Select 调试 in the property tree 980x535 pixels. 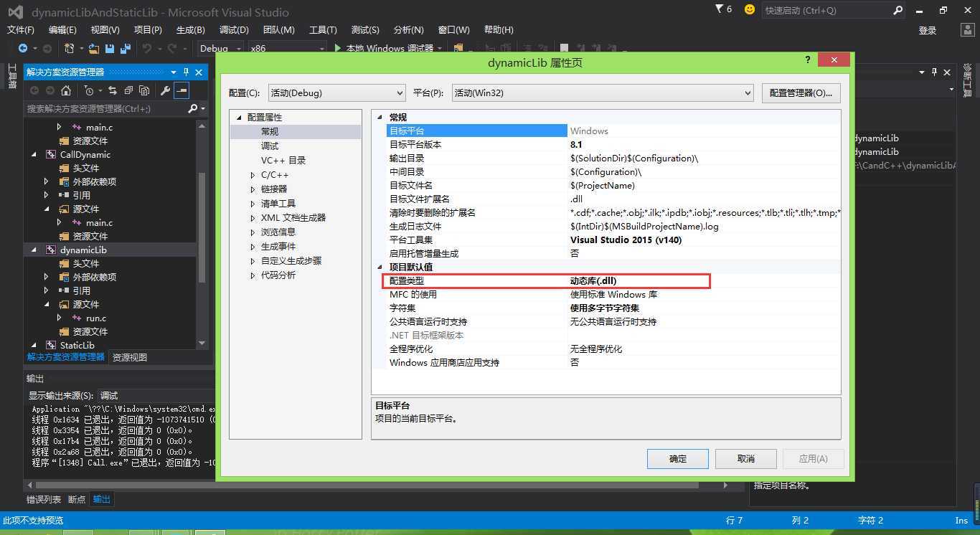point(270,146)
